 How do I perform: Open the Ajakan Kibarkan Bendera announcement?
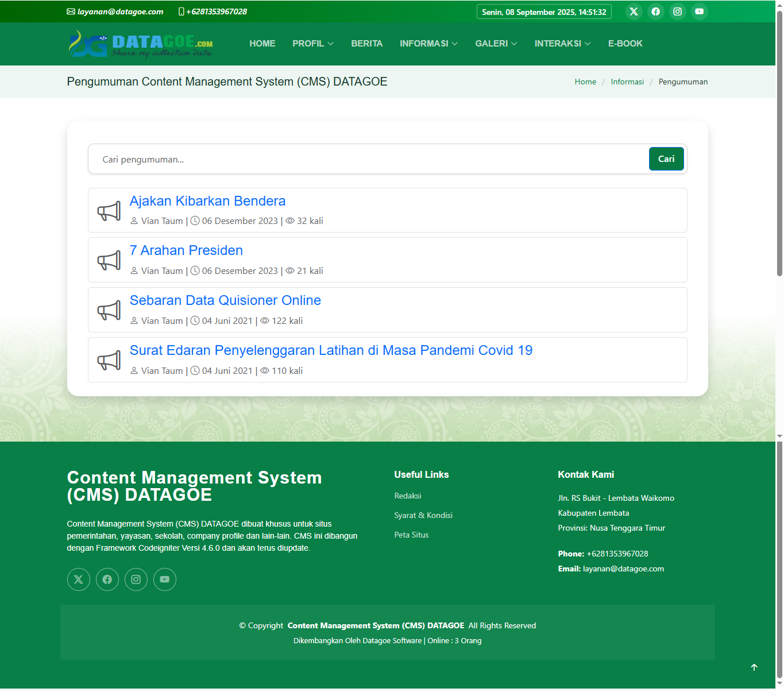tap(207, 201)
